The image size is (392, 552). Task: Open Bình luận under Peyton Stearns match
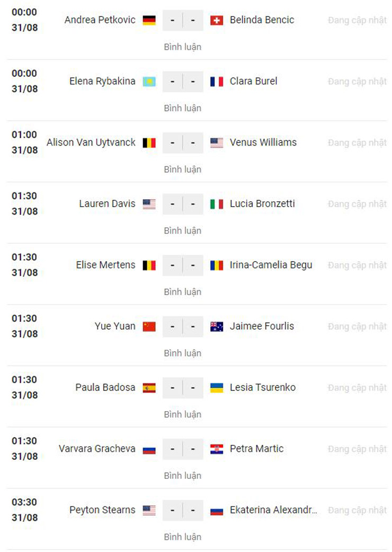[183, 537]
